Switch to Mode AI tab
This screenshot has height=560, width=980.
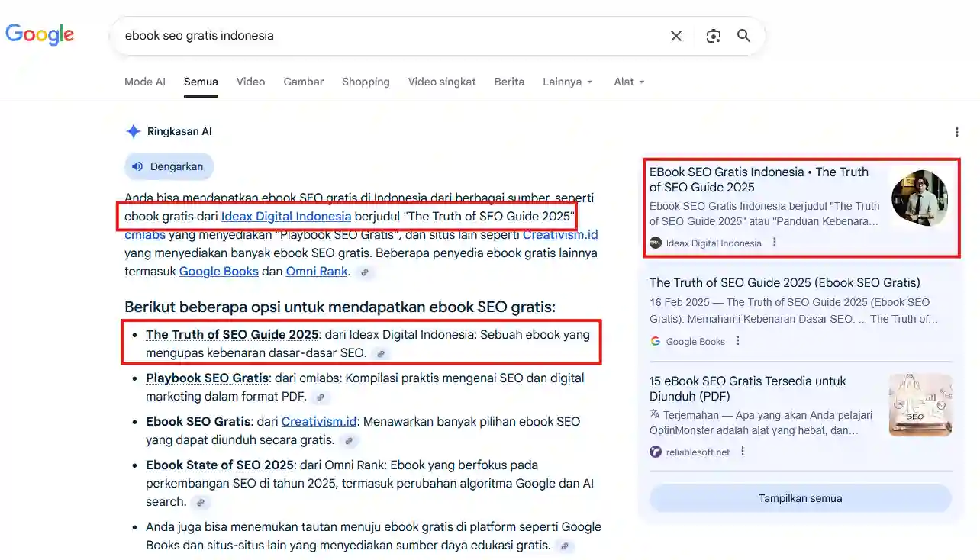coord(145,82)
